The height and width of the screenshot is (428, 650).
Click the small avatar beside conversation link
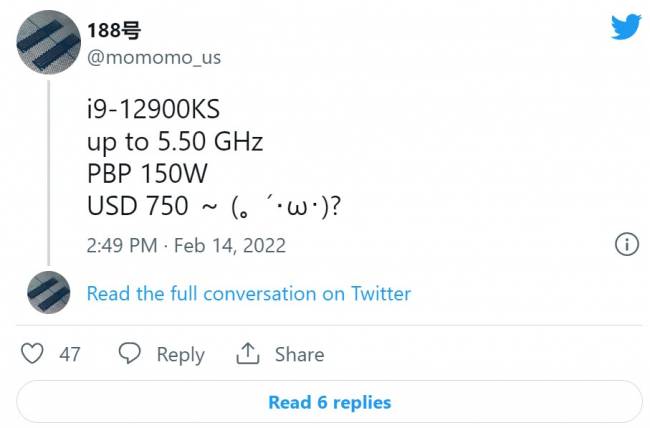click(48, 293)
